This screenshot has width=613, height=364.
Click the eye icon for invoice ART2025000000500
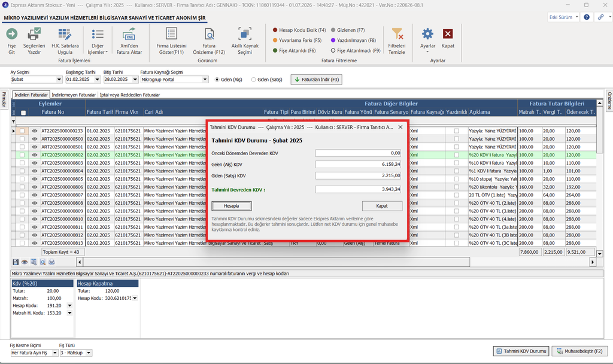click(x=34, y=139)
